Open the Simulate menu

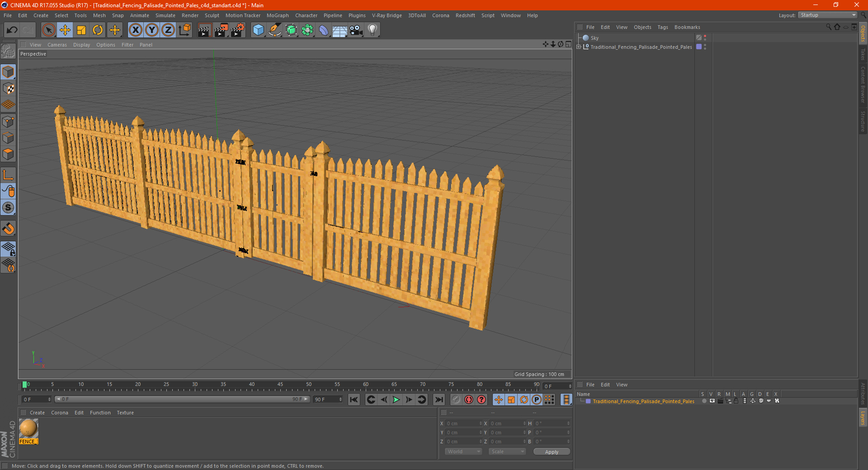point(165,15)
